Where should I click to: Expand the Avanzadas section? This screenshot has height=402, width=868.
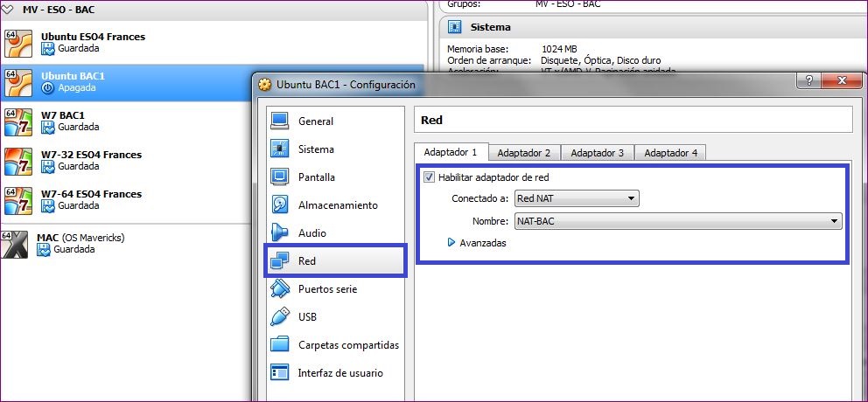pyautogui.click(x=451, y=243)
